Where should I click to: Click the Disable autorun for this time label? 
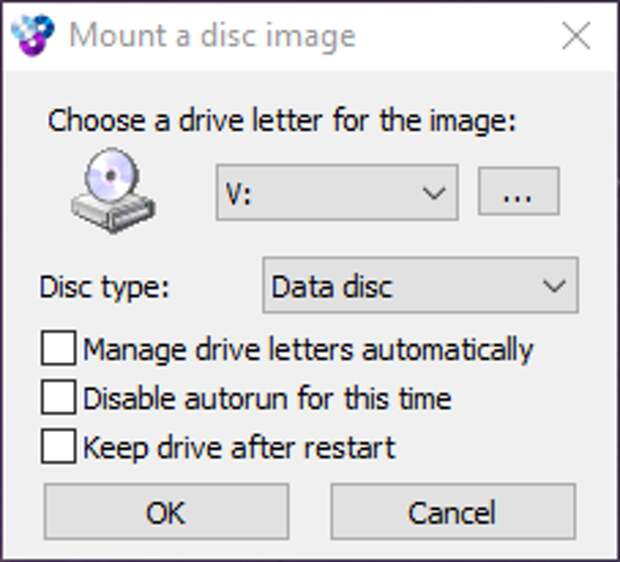coord(267,398)
